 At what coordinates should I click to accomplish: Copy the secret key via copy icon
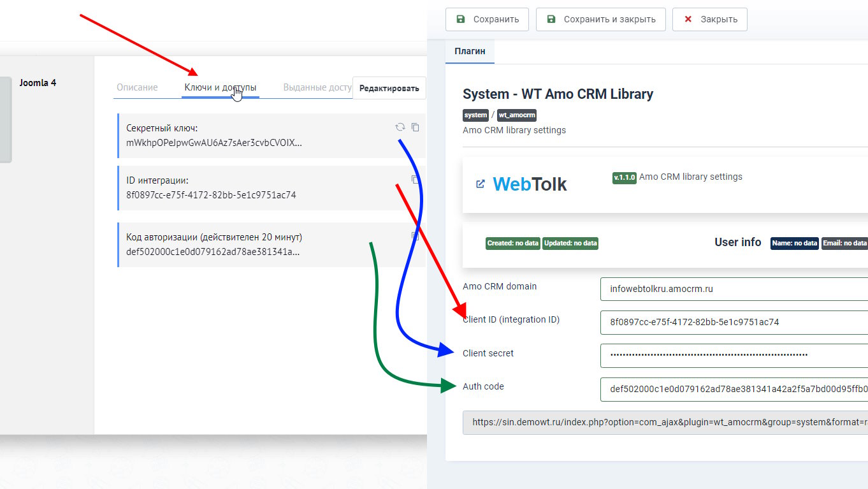click(x=416, y=127)
